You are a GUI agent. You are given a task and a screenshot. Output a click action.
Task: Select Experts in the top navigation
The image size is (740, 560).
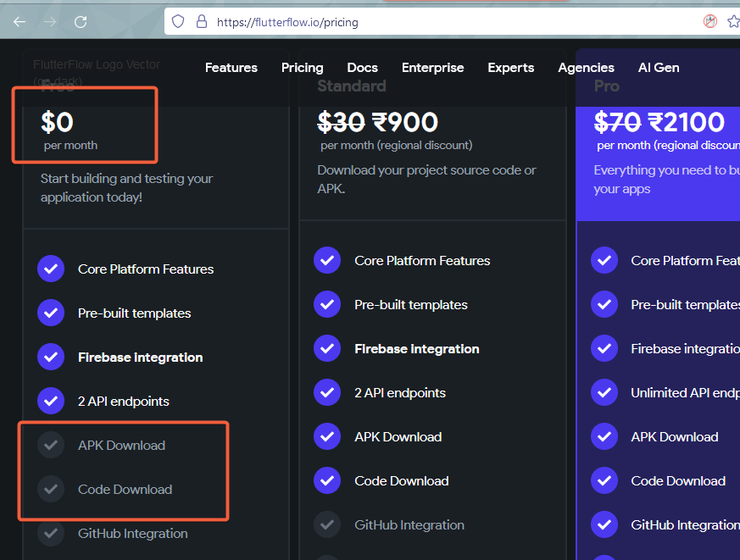click(511, 68)
